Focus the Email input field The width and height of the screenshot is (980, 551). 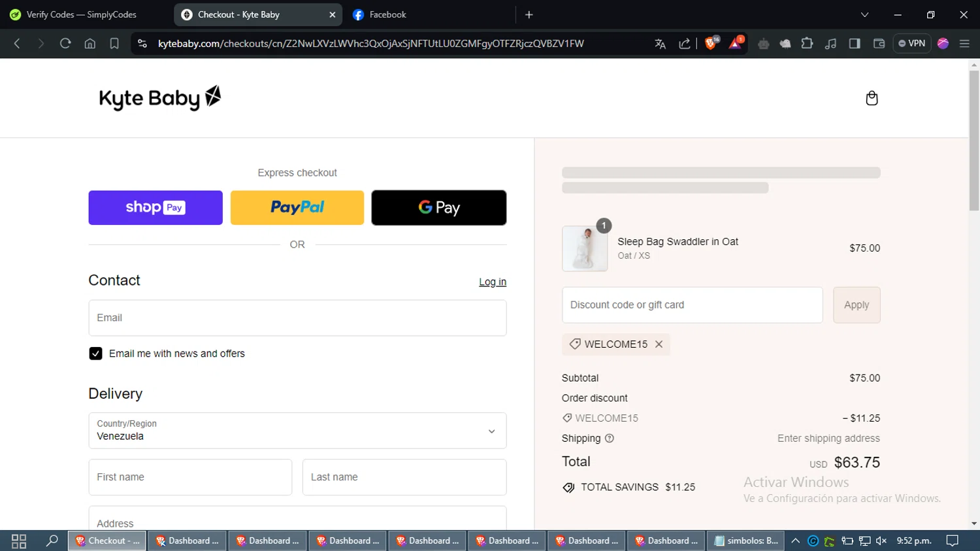click(x=297, y=318)
